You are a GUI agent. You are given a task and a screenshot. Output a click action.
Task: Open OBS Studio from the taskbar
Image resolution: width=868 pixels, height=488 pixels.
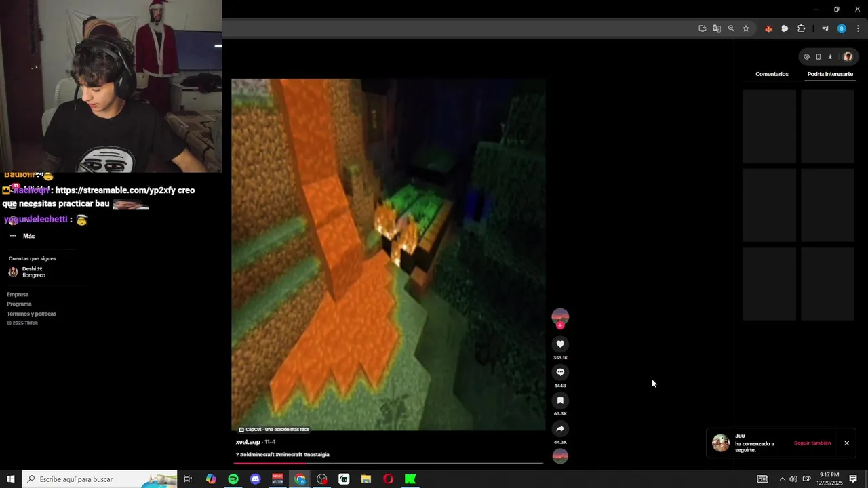[x=322, y=479]
